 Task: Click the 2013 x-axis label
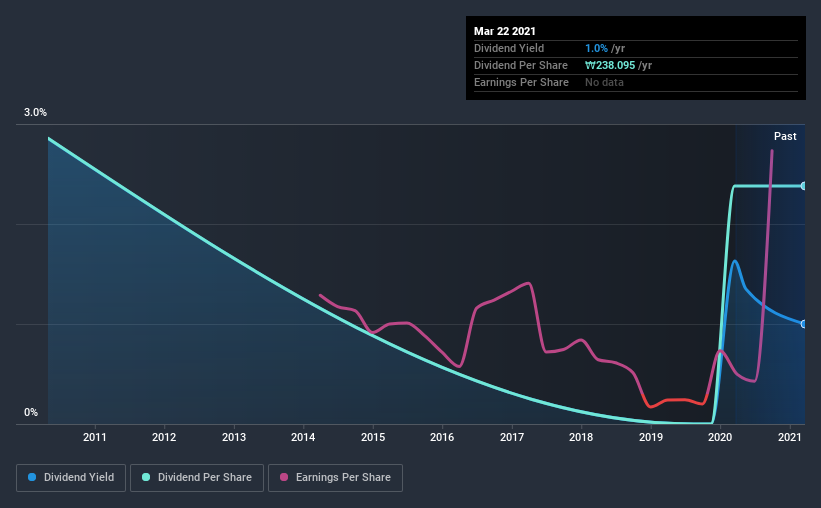coord(234,437)
